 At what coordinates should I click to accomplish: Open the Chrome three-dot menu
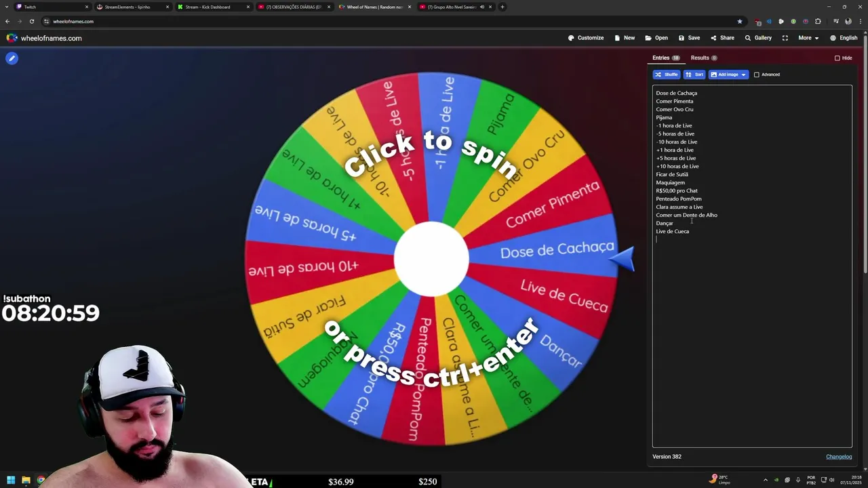(x=860, y=21)
